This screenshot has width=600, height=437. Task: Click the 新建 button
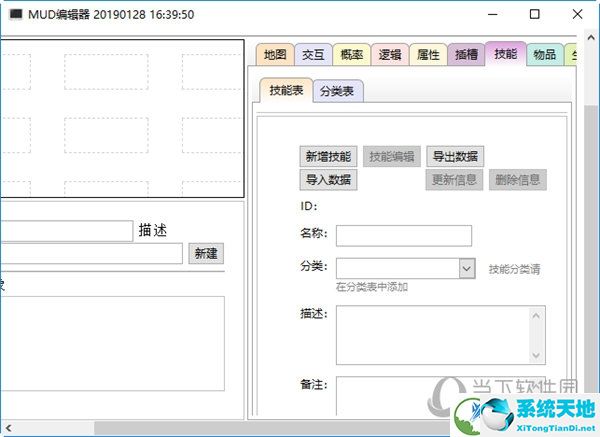point(206,253)
